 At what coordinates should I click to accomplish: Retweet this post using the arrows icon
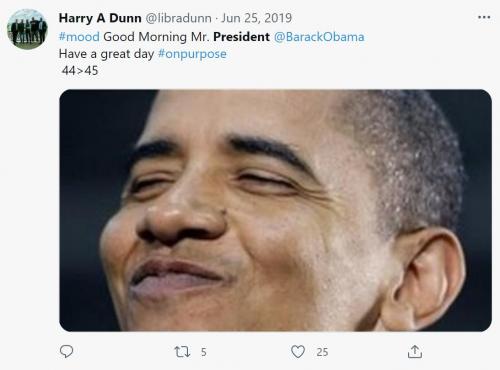click(182, 352)
